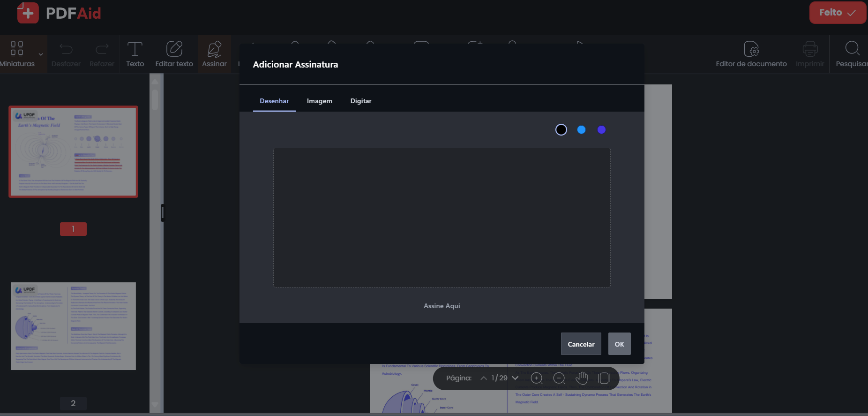Switch to the Imagem tab
This screenshot has height=416, width=868.
(x=320, y=101)
